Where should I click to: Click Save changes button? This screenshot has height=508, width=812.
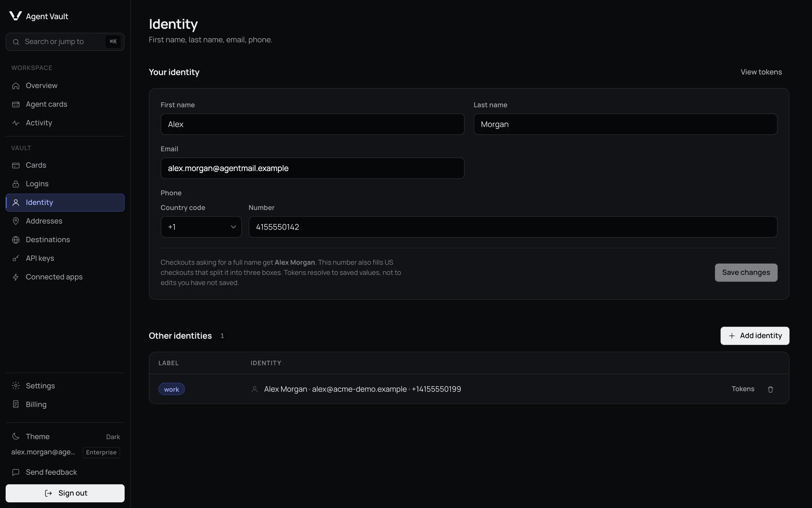[746, 272]
